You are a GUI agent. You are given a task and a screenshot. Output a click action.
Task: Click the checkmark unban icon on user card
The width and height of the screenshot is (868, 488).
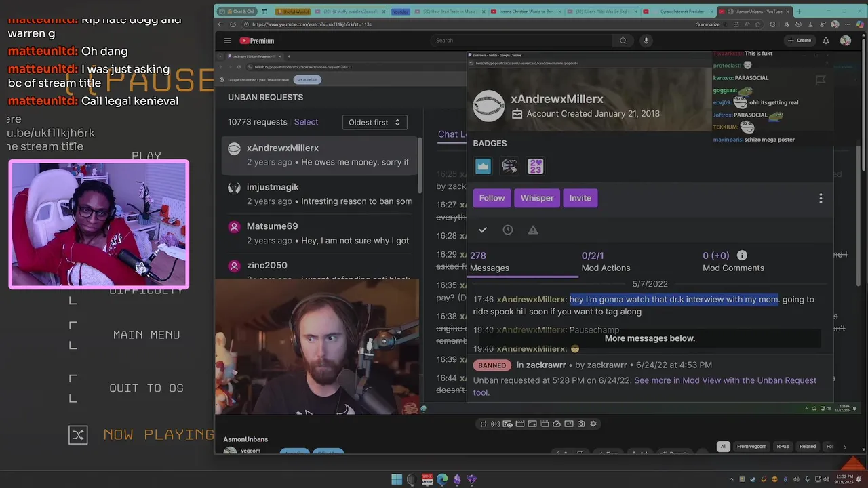point(483,230)
